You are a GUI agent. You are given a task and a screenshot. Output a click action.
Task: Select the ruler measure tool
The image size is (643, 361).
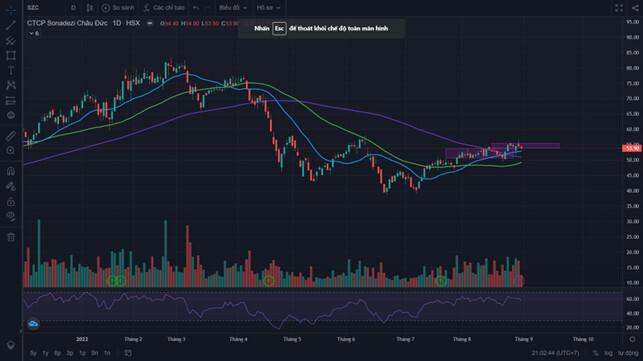click(x=11, y=135)
